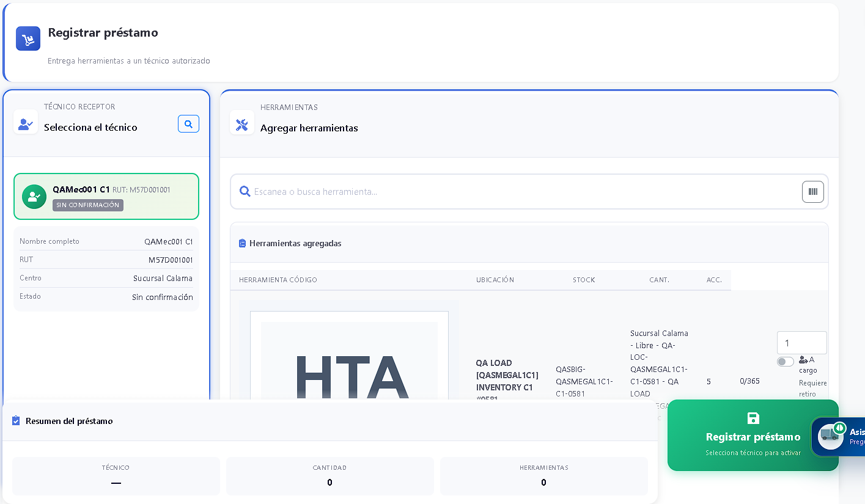Click the Herramientas agregadas list icon
The image size is (865, 504).
point(242,243)
